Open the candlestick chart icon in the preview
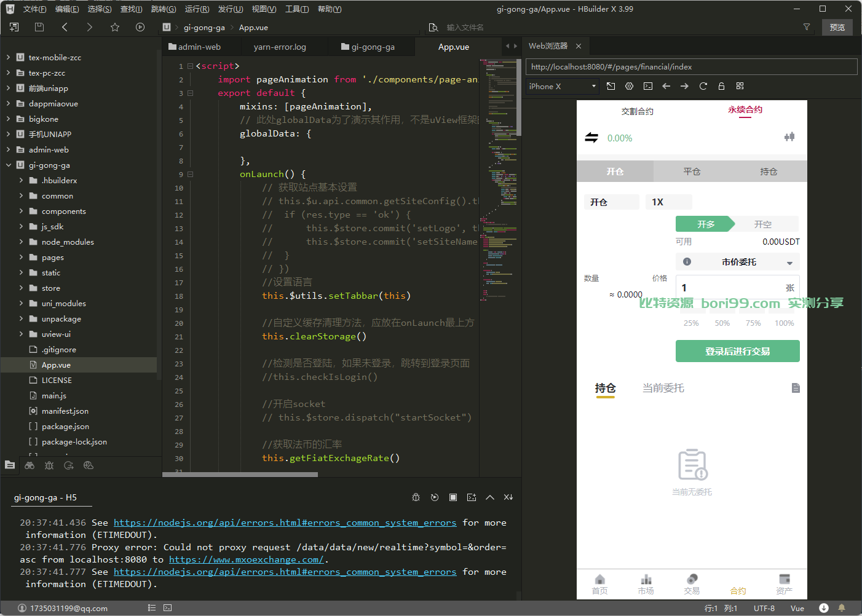The image size is (862, 616). tap(789, 136)
